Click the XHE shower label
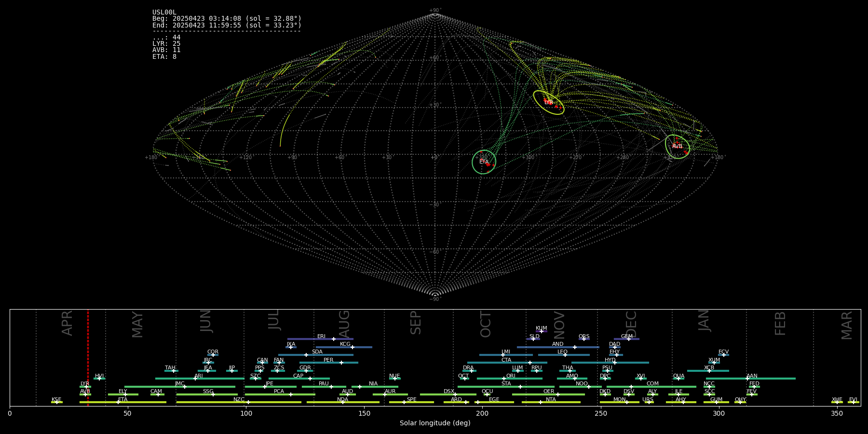Viewport: 868px width, 434px height. tap(837, 399)
